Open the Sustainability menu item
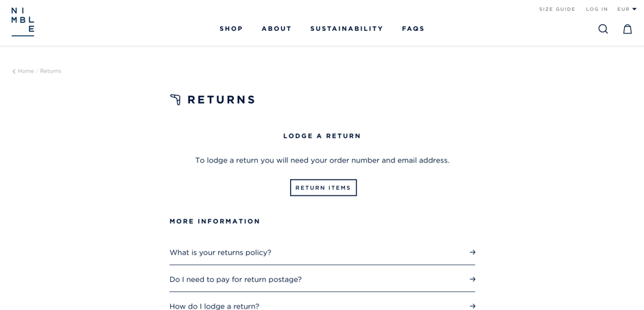 (346, 29)
